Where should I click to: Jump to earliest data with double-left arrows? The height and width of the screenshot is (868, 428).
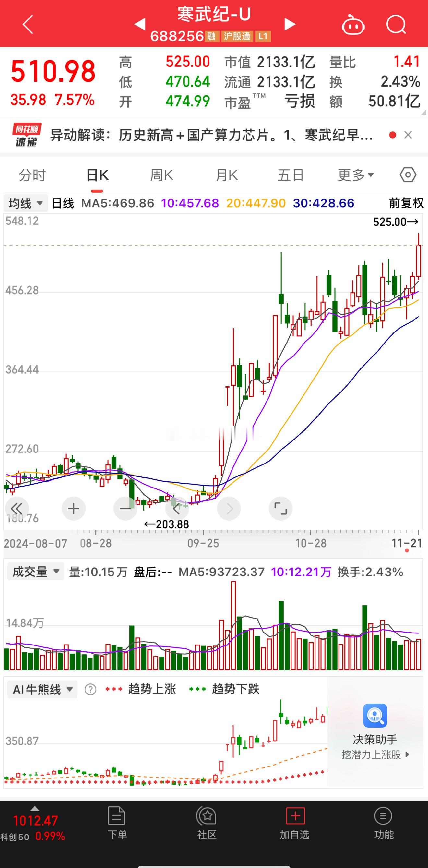pos(17,509)
